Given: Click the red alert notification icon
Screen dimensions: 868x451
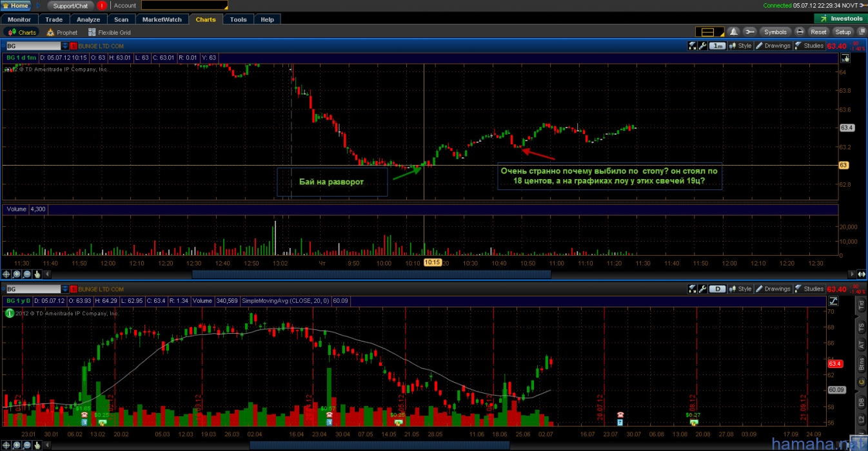Looking at the screenshot, I should (x=102, y=5).
